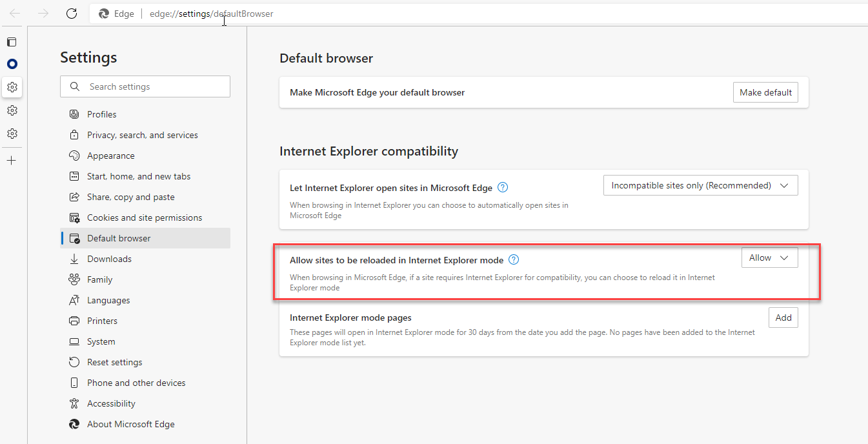Expand the Incompatible sites only dropdown

[x=700, y=185]
